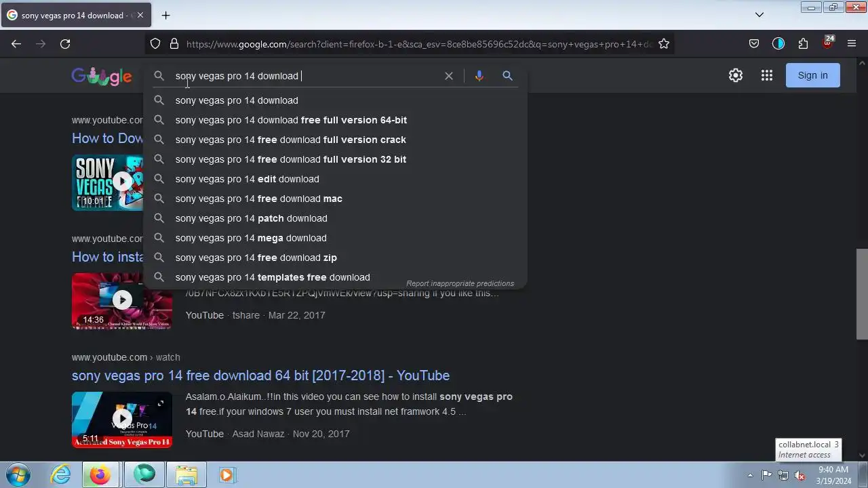Open result 'sony vegas pro 14 free download 64 bit'
The image size is (868, 488).
pos(260,375)
